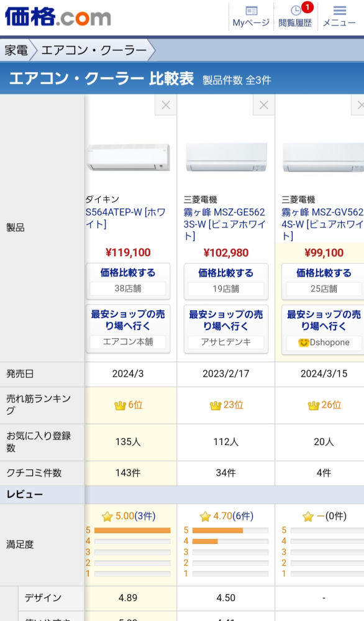Click the crown icon beside 23位
This screenshot has height=621, width=364.
coord(216,405)
